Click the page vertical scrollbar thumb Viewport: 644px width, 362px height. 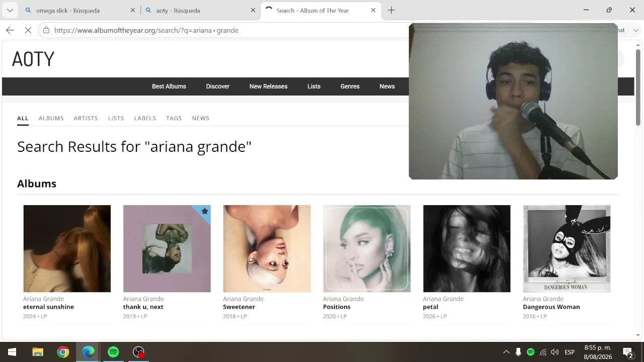(x=638, y=87)
